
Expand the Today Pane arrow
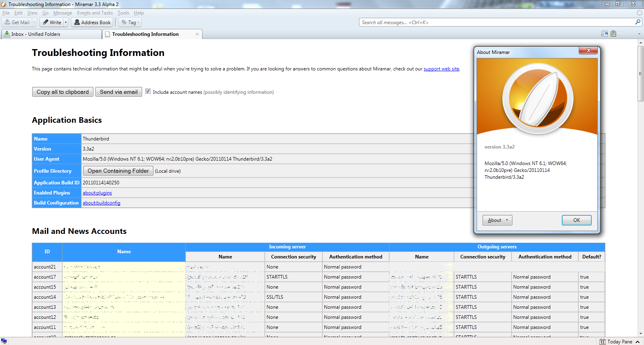[x=638, y=342]
